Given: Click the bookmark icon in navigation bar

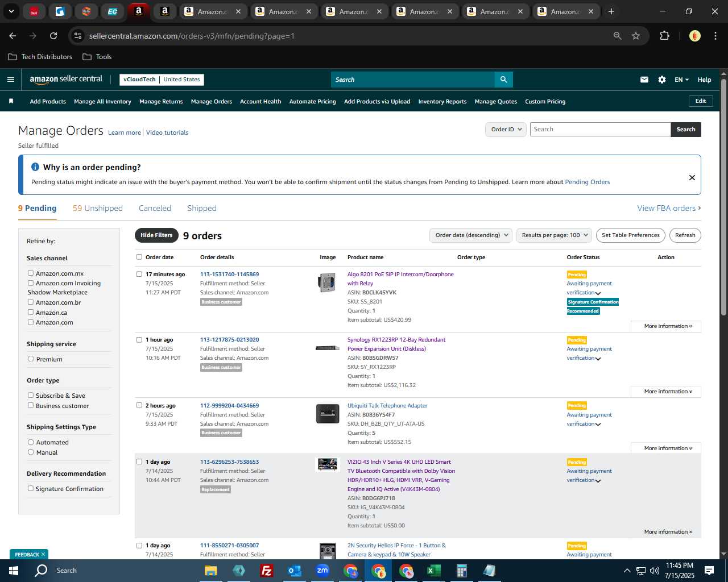Looking at the screenshot, I should [11, 101].
